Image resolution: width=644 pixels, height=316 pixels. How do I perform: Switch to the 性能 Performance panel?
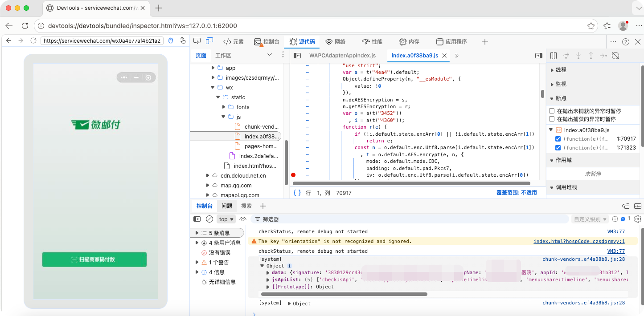click(372, 42)
